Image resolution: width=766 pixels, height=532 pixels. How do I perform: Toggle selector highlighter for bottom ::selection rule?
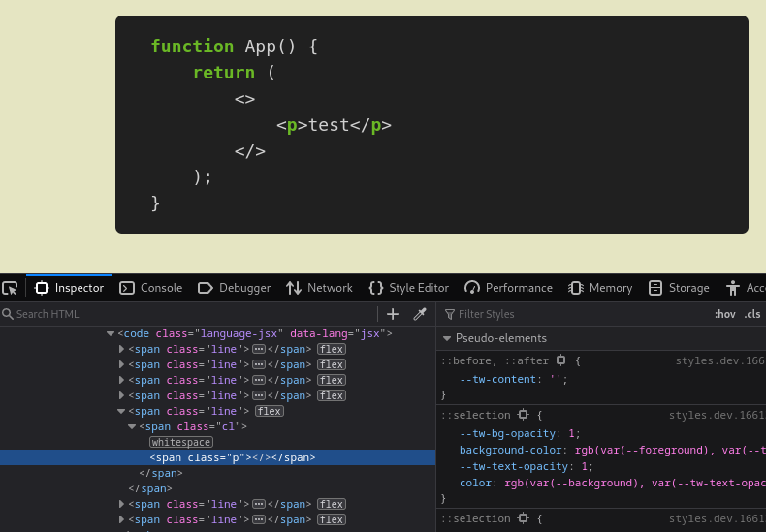pos(524,518)
